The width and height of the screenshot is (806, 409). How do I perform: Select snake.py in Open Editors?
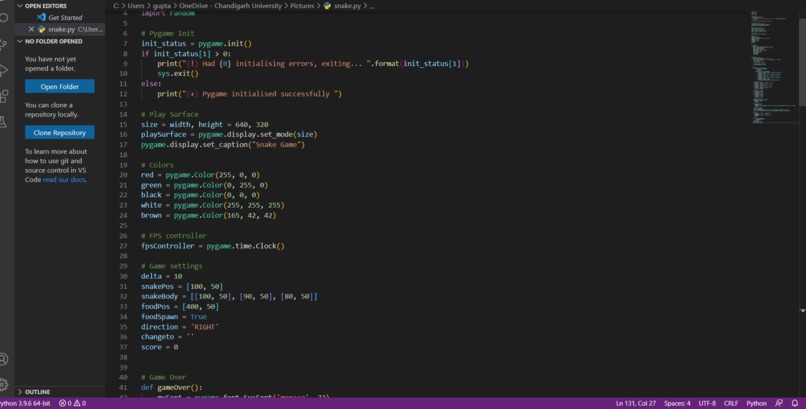60,29
